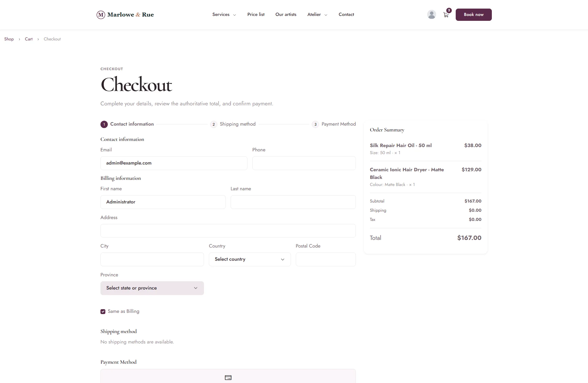Click the Silk Repair Hair Oil item name

click(401, 146)
